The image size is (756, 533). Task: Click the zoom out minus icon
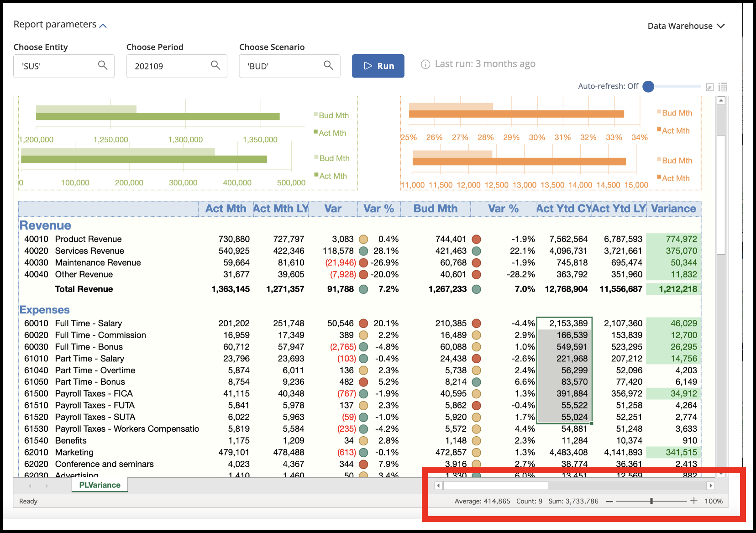609,501
